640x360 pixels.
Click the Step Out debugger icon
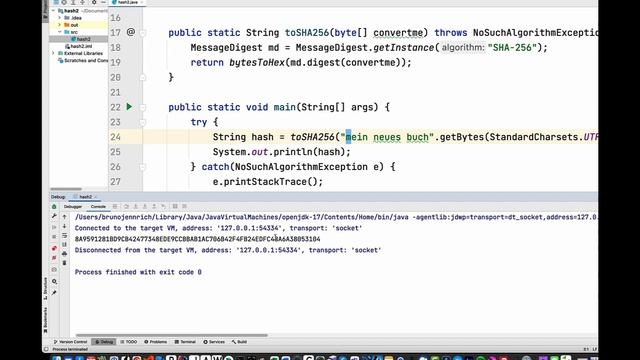point(154,207)
